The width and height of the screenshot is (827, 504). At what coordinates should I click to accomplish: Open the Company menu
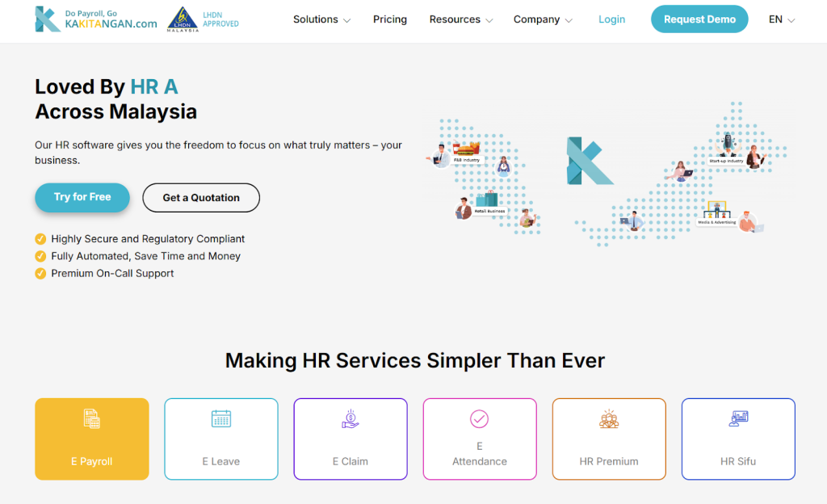(543, 19)
